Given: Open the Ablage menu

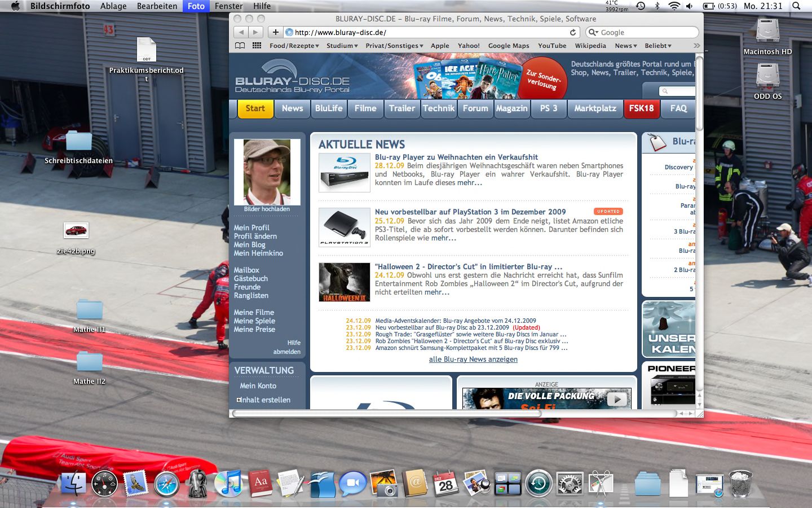Looking at the screenshot, I should 113,6.
